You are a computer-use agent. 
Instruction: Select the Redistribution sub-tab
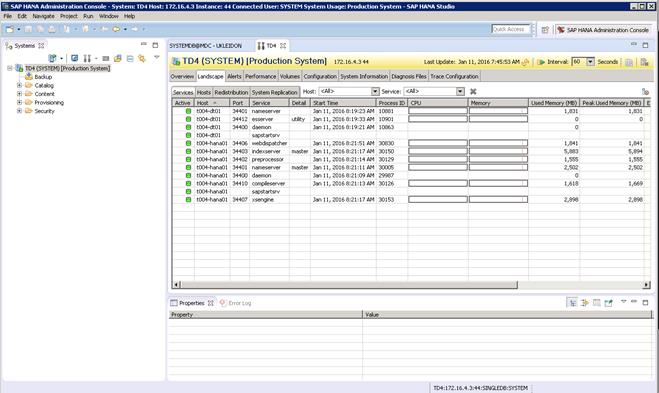[x=231, y=92]
